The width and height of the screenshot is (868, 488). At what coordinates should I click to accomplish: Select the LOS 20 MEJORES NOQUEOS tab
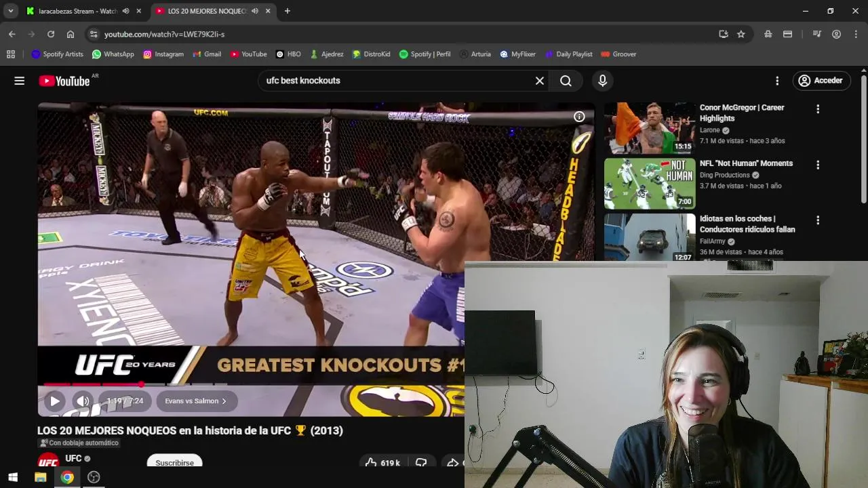pyautogui.click(x=207, y=11)
